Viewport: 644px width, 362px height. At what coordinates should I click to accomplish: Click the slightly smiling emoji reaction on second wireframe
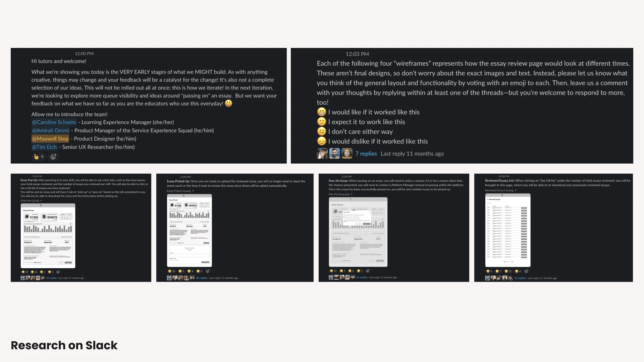click(180, 271)
